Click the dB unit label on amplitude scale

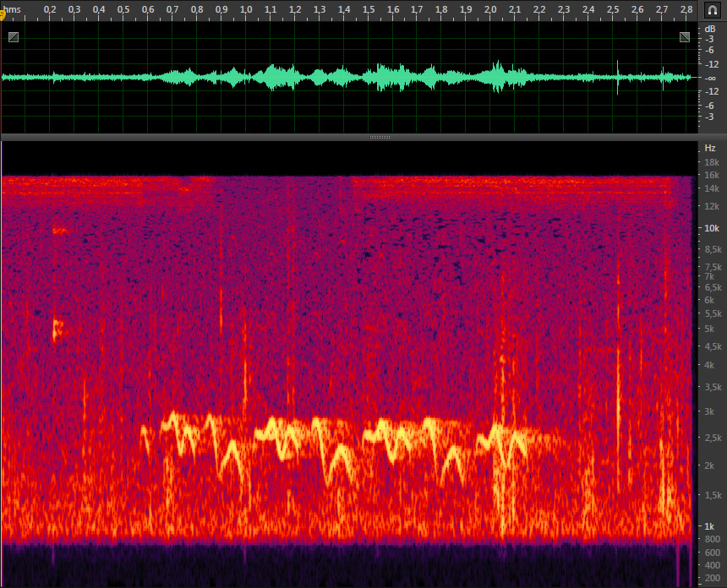click(x=710, y=30)
